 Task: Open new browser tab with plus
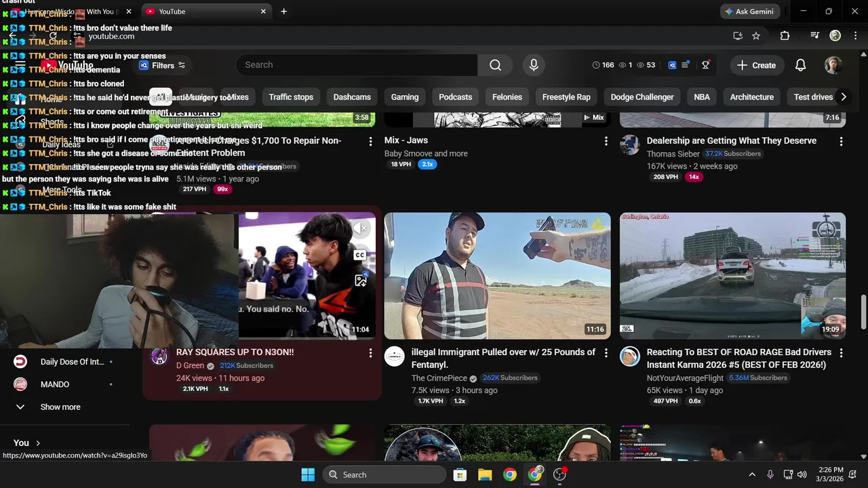[x=283, y=12]
